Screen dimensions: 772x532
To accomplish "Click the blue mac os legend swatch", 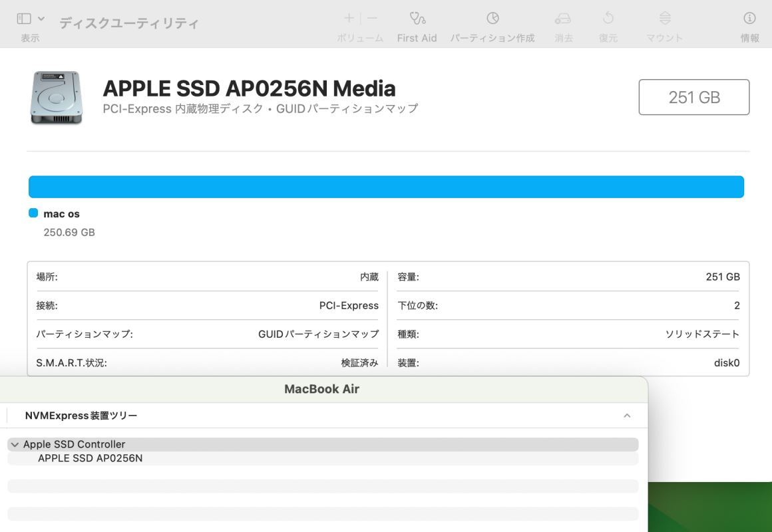I will (x=33, y=213).
